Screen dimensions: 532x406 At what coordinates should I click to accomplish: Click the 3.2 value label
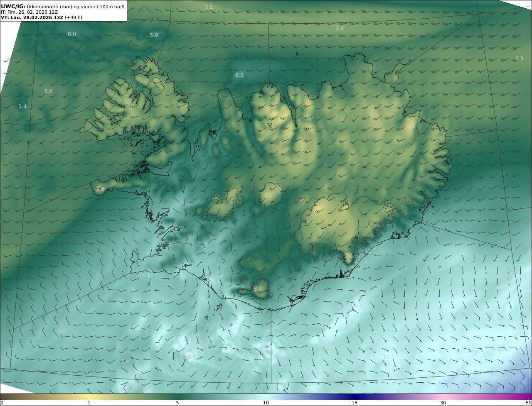tap(340, 28)
